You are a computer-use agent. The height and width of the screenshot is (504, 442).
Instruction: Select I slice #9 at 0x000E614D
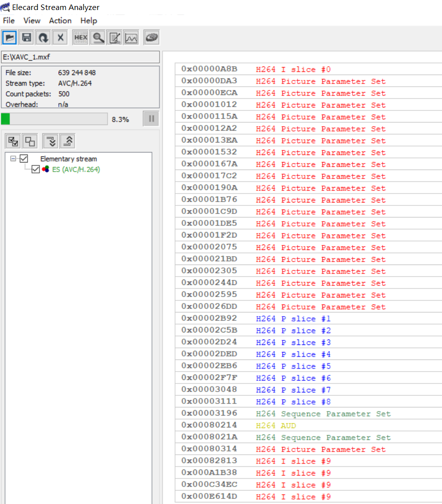point(308,496)
